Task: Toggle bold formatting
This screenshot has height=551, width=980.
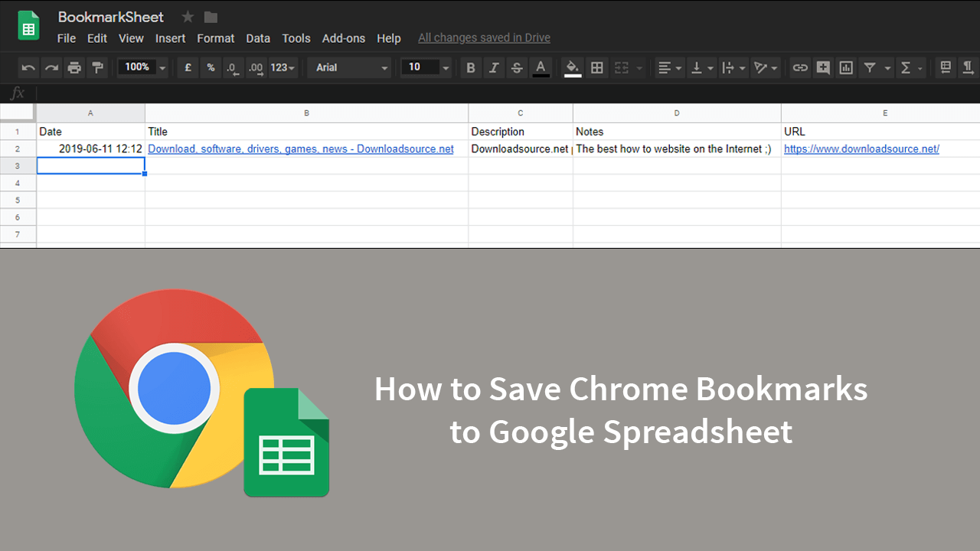Action: 471,67
